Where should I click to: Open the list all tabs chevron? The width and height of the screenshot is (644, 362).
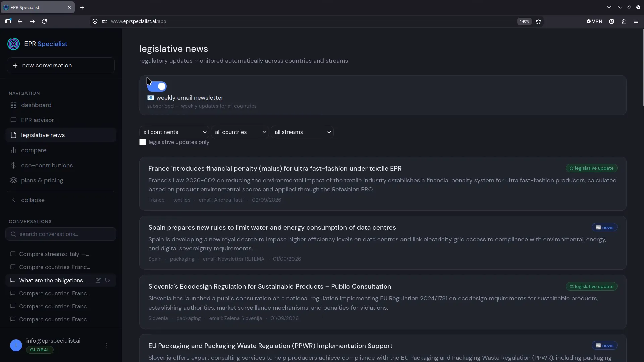[x=609, y=7]
